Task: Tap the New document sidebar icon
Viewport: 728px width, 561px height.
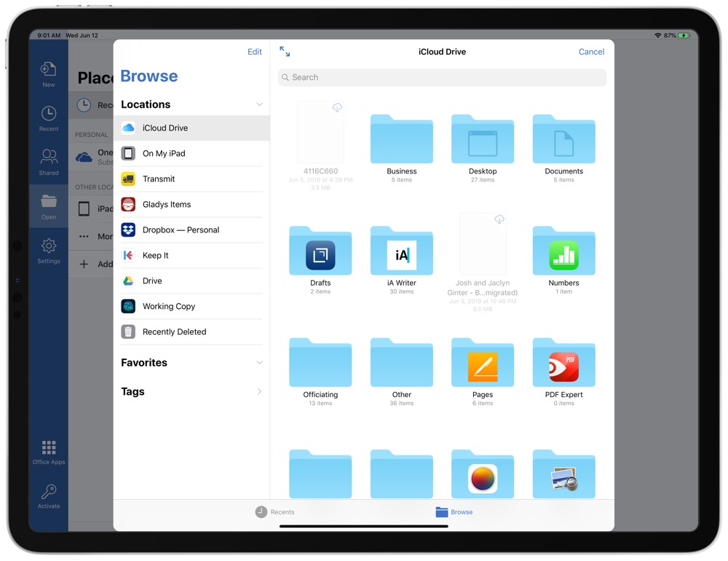Action: (x=49, y=74)
